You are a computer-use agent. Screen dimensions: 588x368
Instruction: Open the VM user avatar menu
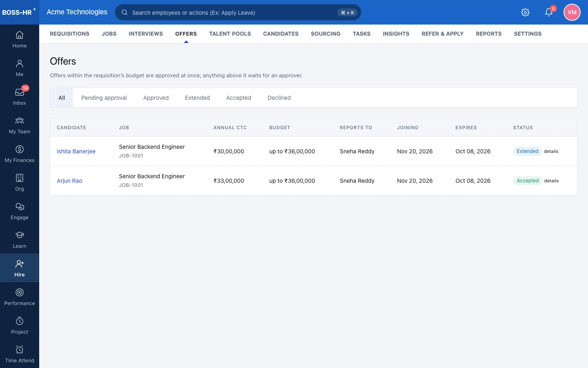pyautogui.click(x=572, y=12)
